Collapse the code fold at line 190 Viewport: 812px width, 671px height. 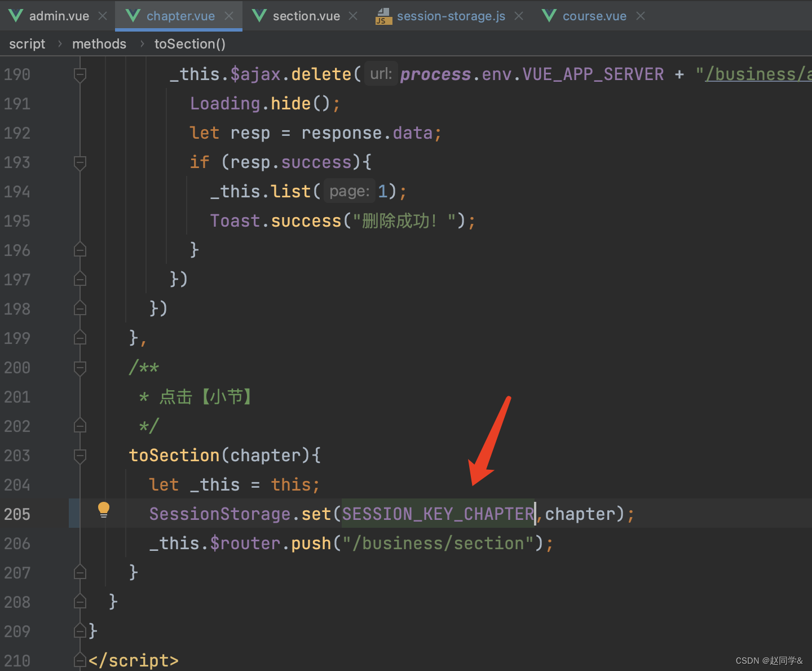(80, 74)
